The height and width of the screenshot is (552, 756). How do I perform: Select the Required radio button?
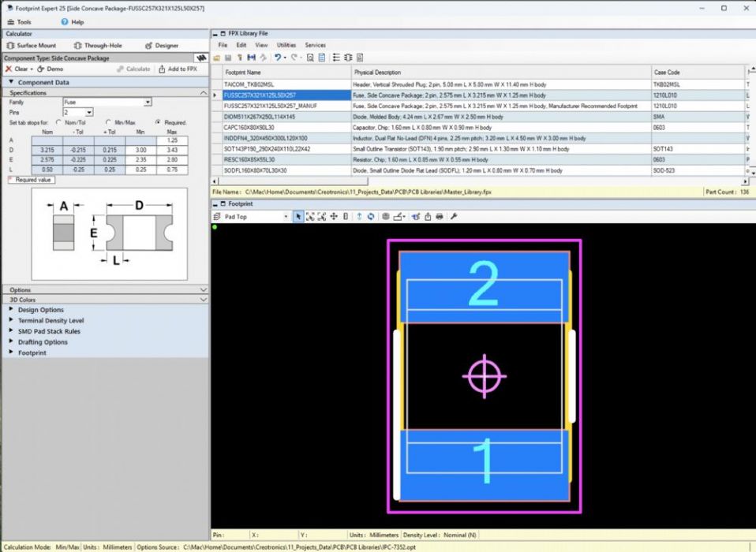[159, 122]
